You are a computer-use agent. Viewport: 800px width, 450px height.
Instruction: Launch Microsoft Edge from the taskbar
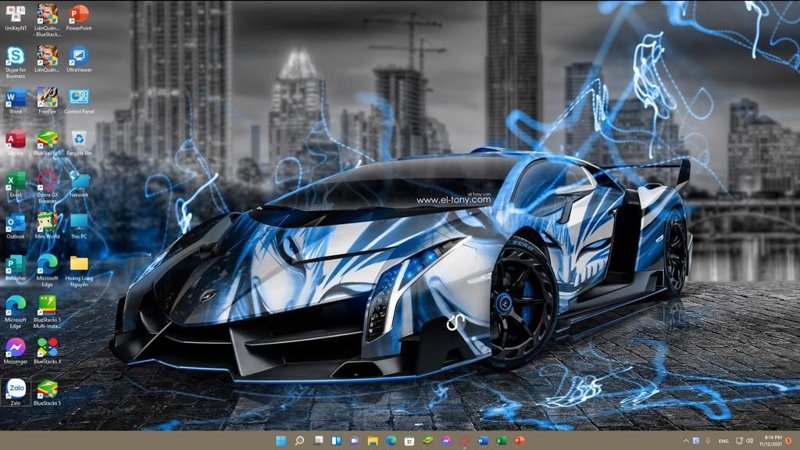pos(391,441)
